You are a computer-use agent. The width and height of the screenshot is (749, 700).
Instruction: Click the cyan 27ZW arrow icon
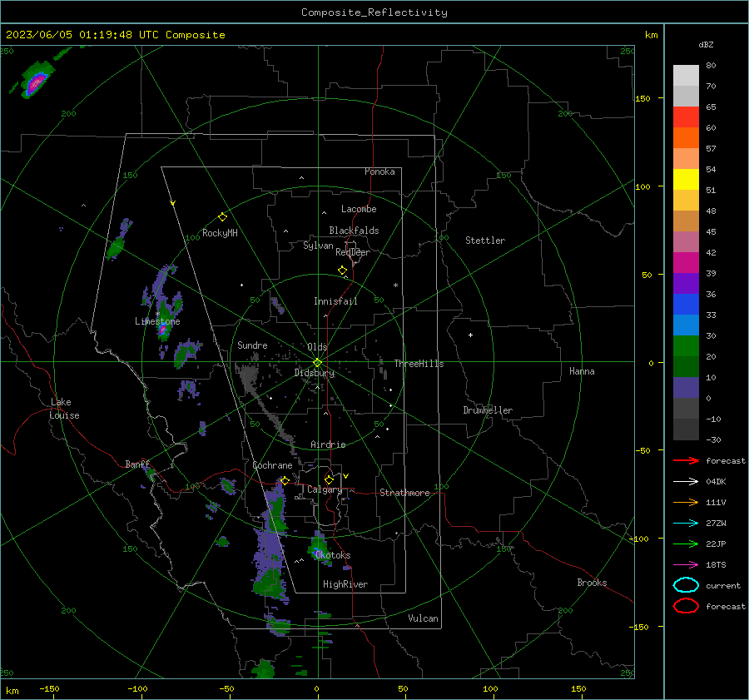click(686, 524)
